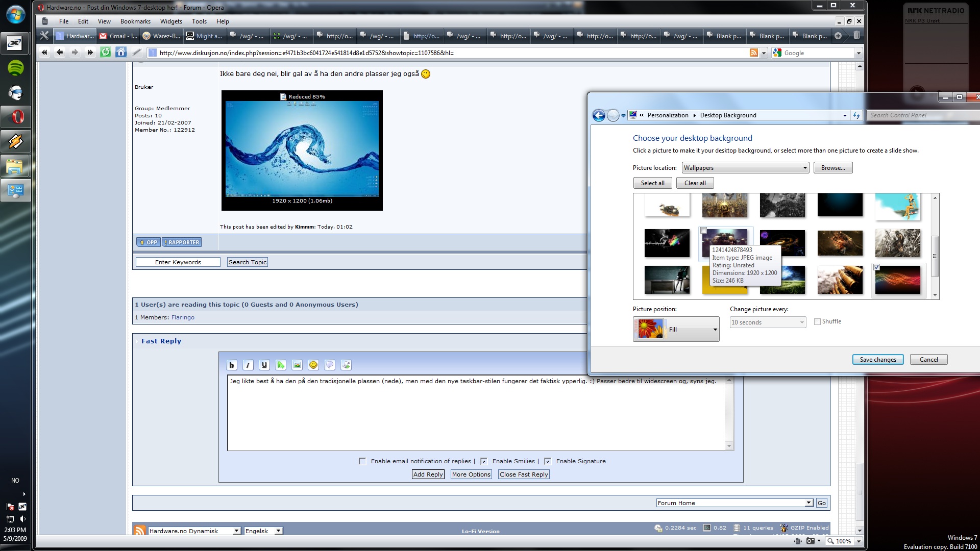Switch to the Warez-B... tab
This screenshot has width=980, height=551.
coord(161,36)
